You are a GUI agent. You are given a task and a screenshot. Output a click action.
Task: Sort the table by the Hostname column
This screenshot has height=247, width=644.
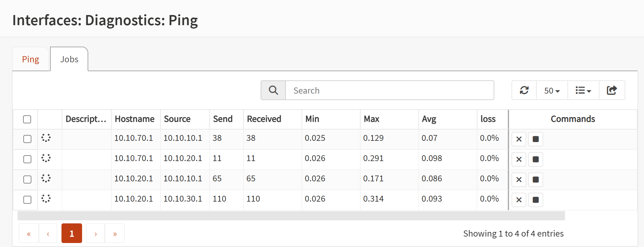135,119
